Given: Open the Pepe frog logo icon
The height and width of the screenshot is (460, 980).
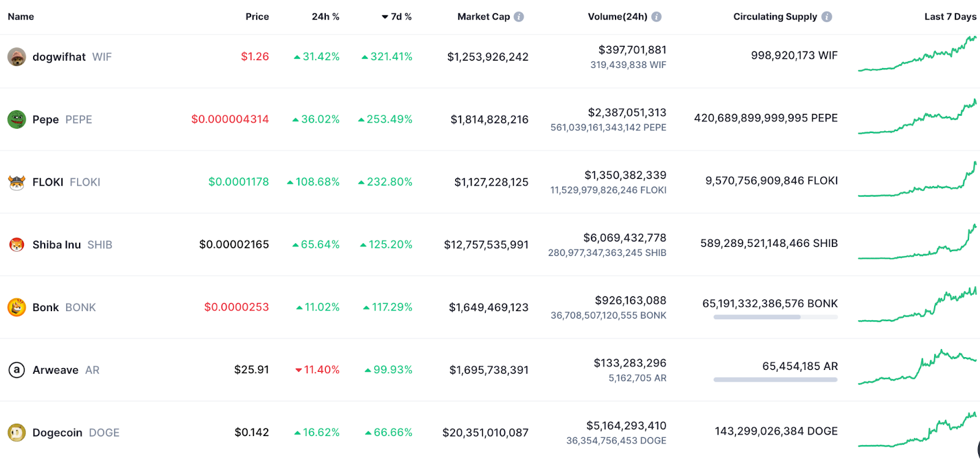Looking at the screenshot, I should tap(17, 119).
